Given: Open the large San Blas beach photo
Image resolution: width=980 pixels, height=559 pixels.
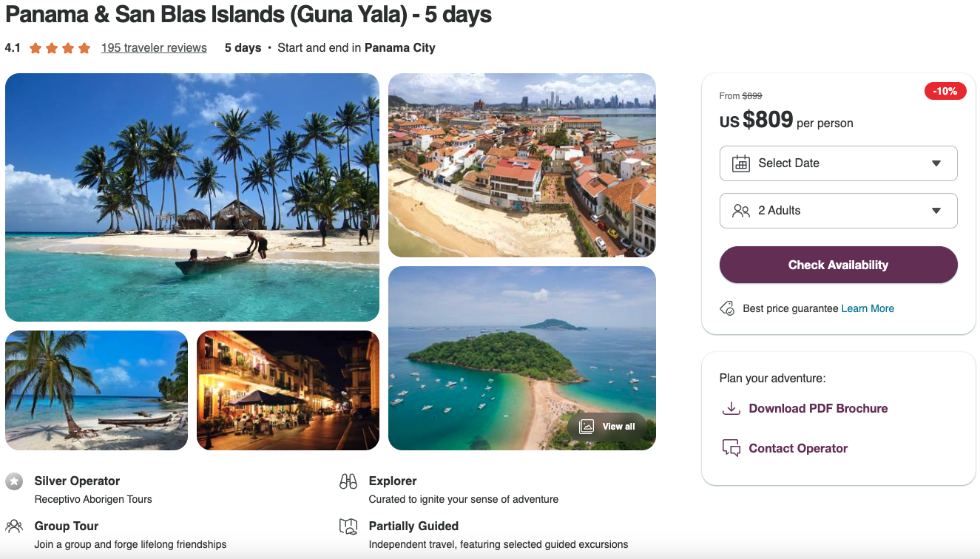Looking at the screenshot, I should [x=192, y=197].
